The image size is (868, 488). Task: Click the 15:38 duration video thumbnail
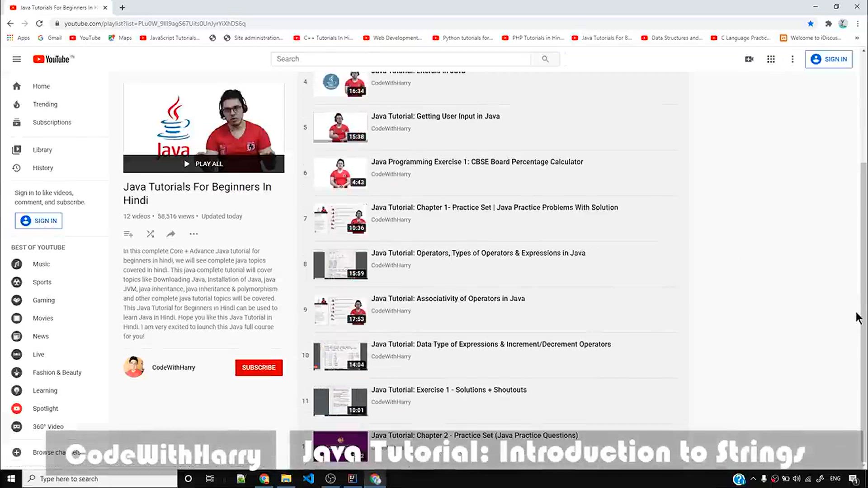pyautogui.click(x=340, y=127)
